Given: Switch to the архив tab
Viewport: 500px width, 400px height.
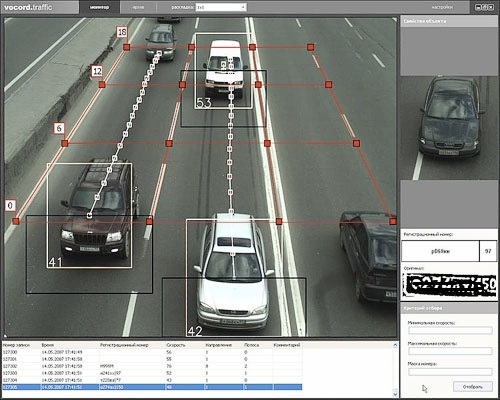Looking at the screenshot, I should [x=138, y=7].
